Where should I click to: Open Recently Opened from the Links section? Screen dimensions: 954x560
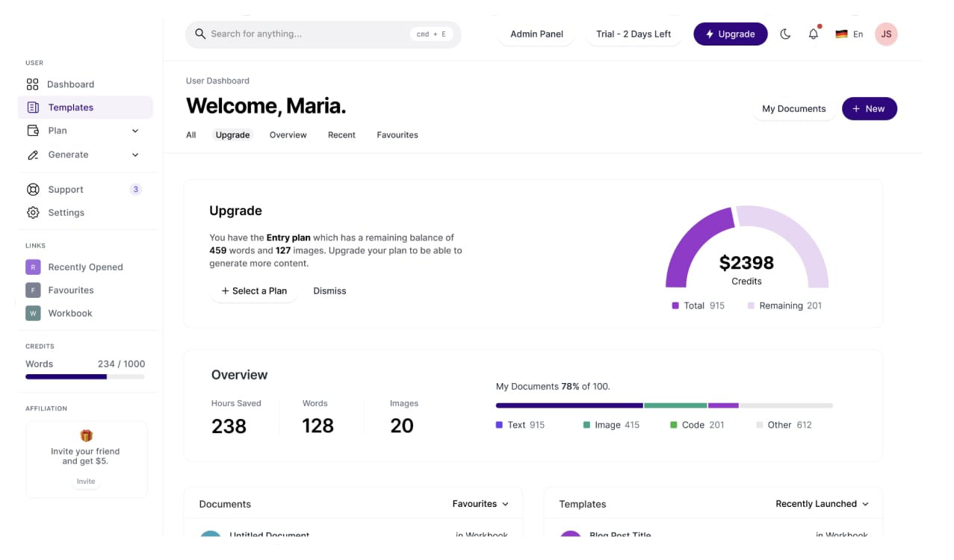[x=86, y=267]
